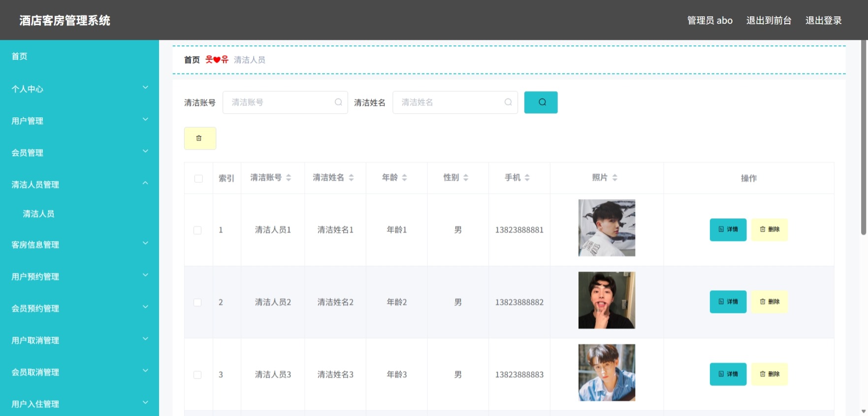Screen dimensions: 868x416
Task: Click 清洁人员 breadcrumb item
Action: pos(250,60)
